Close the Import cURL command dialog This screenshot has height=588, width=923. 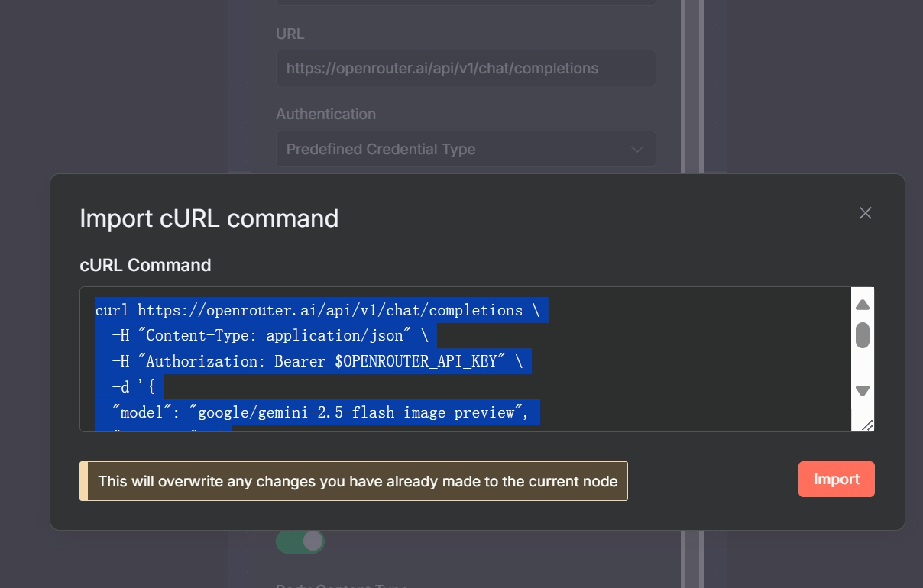pyautogui.click(x=865, y=213)
